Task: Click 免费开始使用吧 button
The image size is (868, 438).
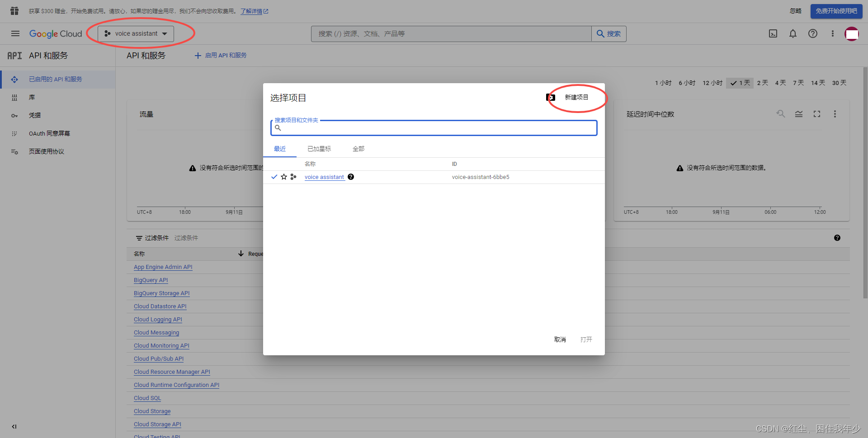Action: [836, 11]
